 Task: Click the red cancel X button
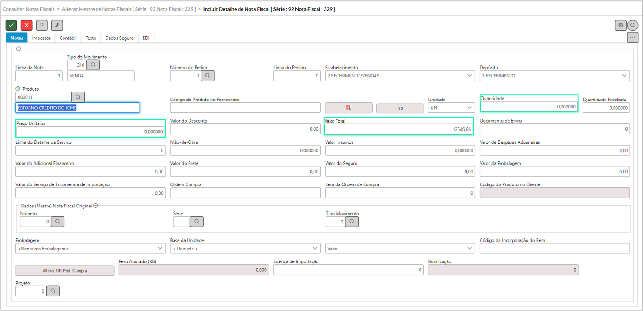(x=27, y=25)
